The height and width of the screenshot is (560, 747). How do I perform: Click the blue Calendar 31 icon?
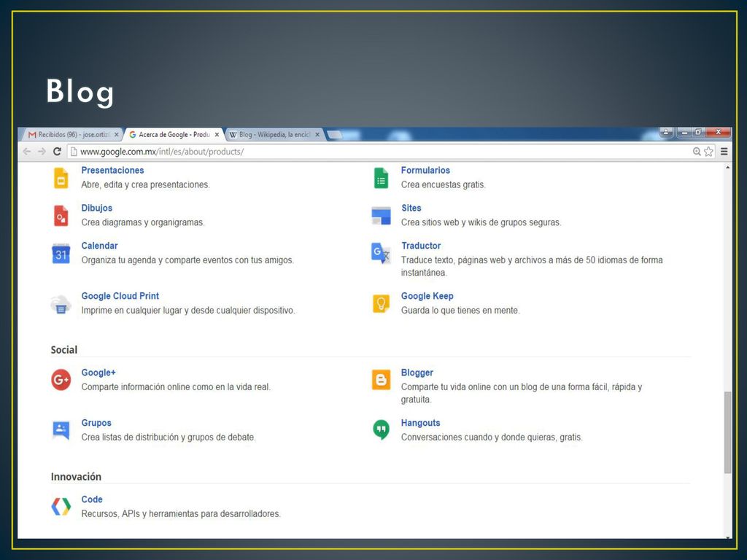(61, 253)
